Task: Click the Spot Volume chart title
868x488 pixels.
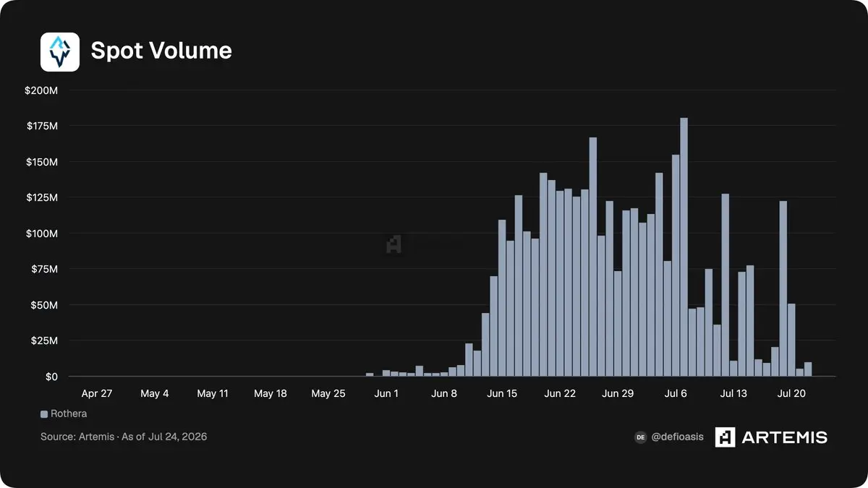Action: tap(161, 51)
